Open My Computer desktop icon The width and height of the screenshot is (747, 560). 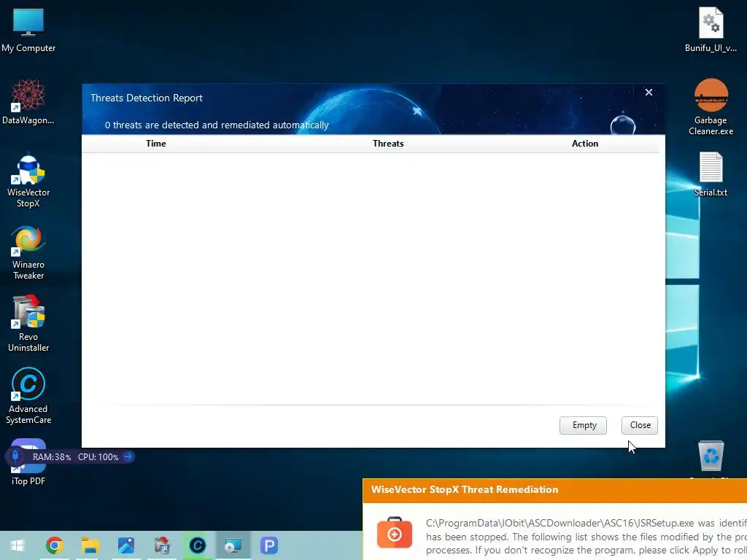[x=28, y=31]
